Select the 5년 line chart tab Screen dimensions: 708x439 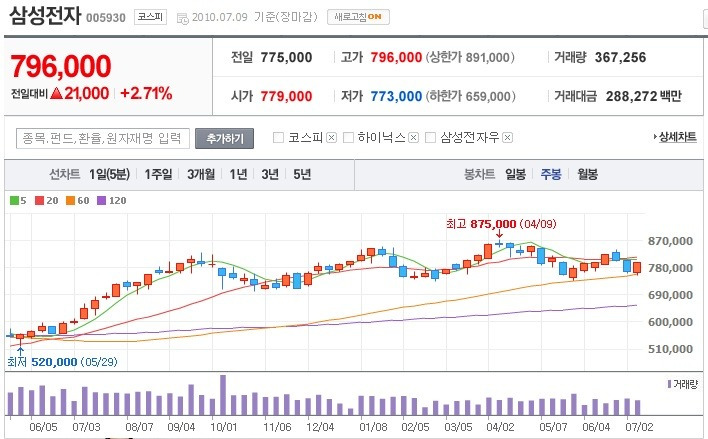302,174
